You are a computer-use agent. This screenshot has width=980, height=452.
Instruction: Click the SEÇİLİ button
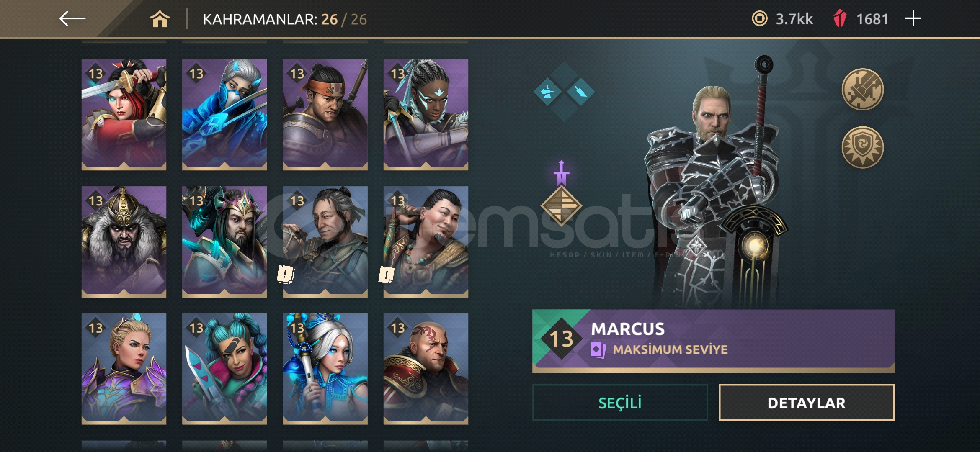(x=620, y=403)
